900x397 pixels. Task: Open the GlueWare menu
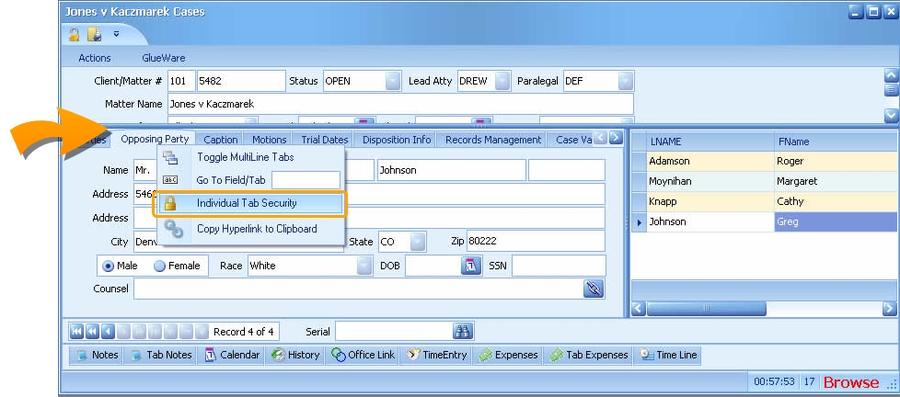(164, 58)
